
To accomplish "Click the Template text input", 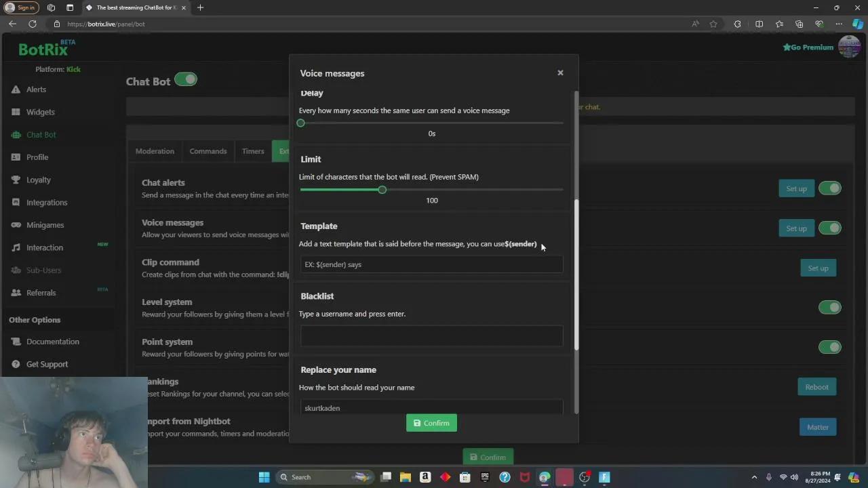I will click(x=431, y=264).
